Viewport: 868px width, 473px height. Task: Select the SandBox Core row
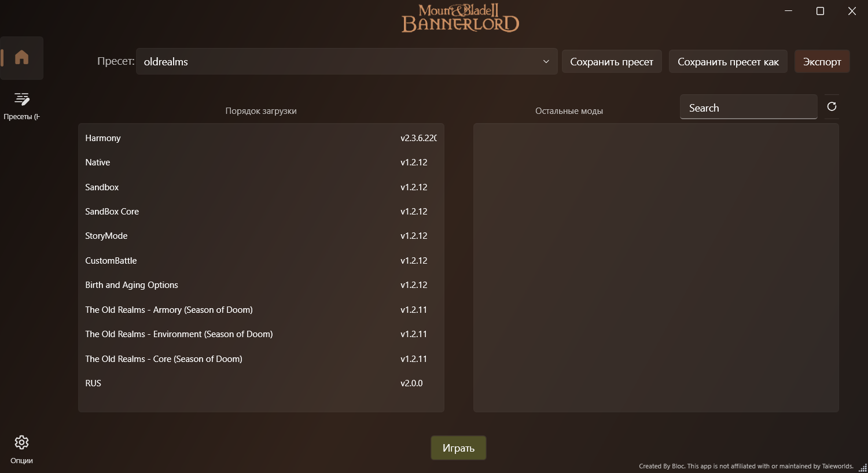[x=261, y=212]
